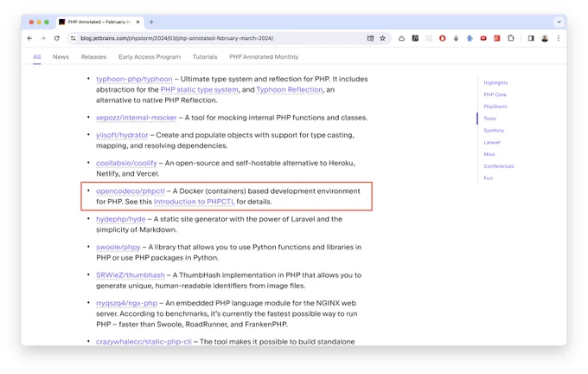
Task: Open the cloud-shaped extension icon
Action: [x=401, y=38]
